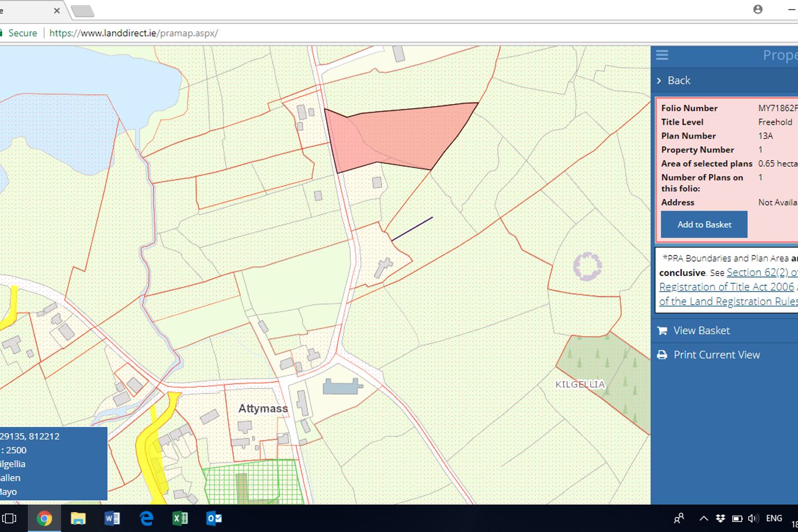The height and width of the screenshot is (532, 798).
Task: Open Microsoft Excel from the taskbar
Action: click(179, 518)
